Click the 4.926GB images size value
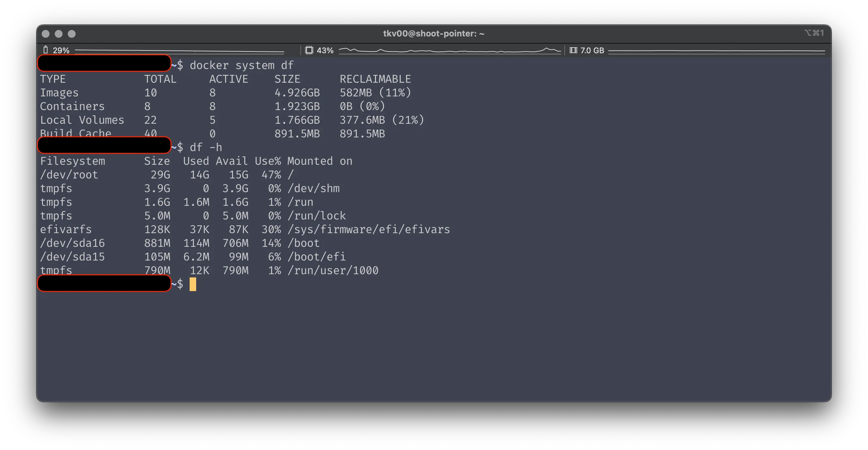This screenshot has height=450, width=868. pyautogui.click(x=297, y=92)
